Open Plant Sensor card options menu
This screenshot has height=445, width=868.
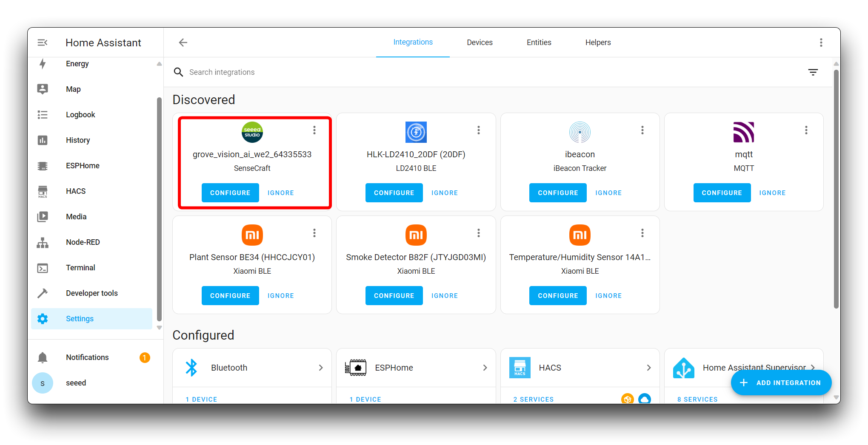point(314,233)
